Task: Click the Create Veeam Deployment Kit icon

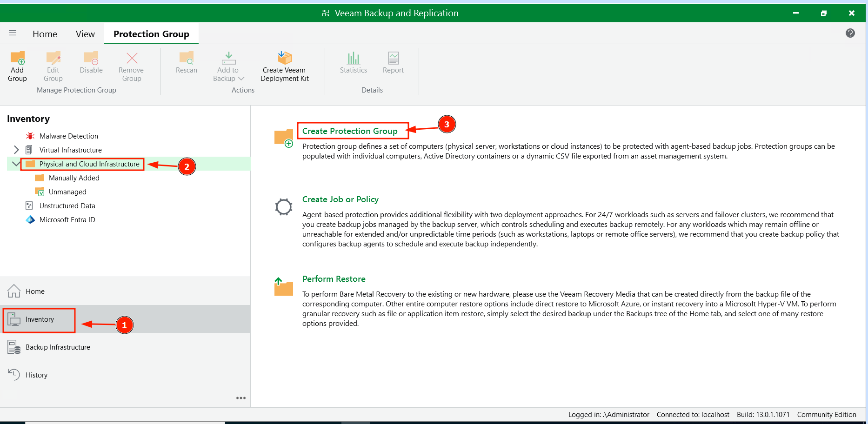Action: point(285,58)
